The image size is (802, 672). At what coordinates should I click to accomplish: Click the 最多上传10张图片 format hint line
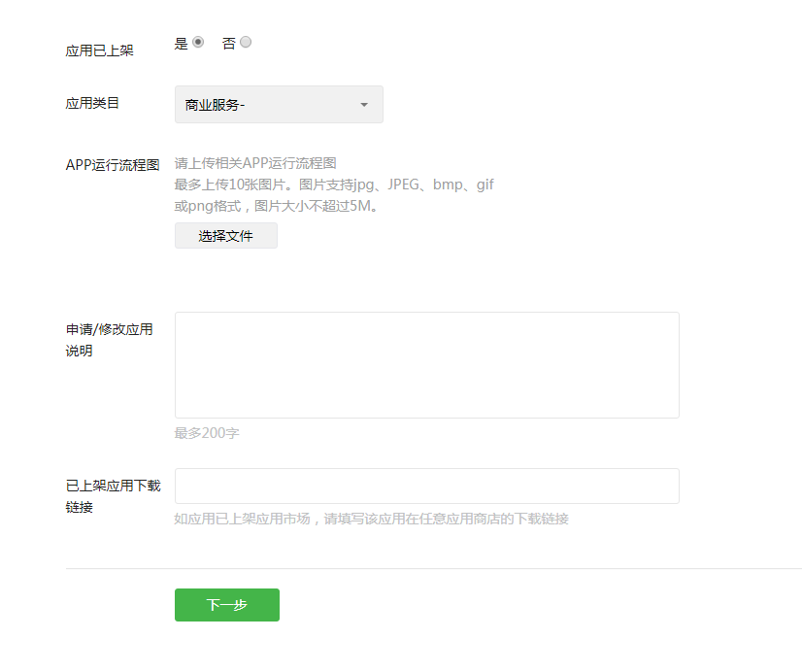tap(334, 185)
